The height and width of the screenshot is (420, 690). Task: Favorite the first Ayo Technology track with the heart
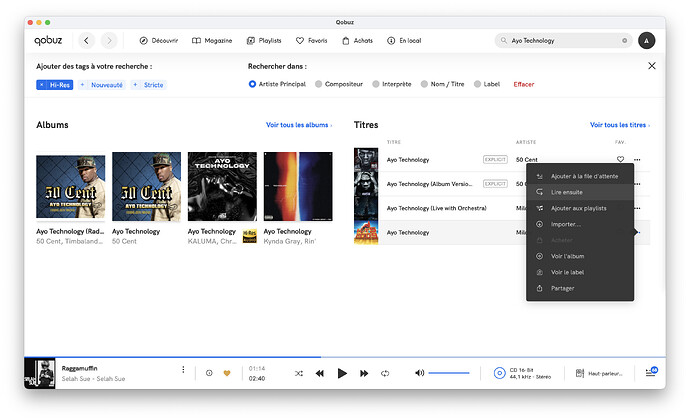tap(620, 159)
